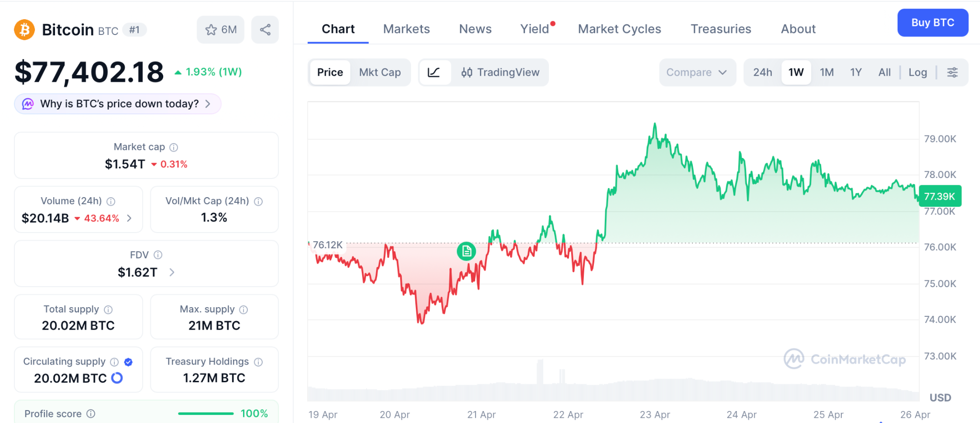Screen dimensions: 980x423
Task: Select the line chart icon
Action: (434, 72)
